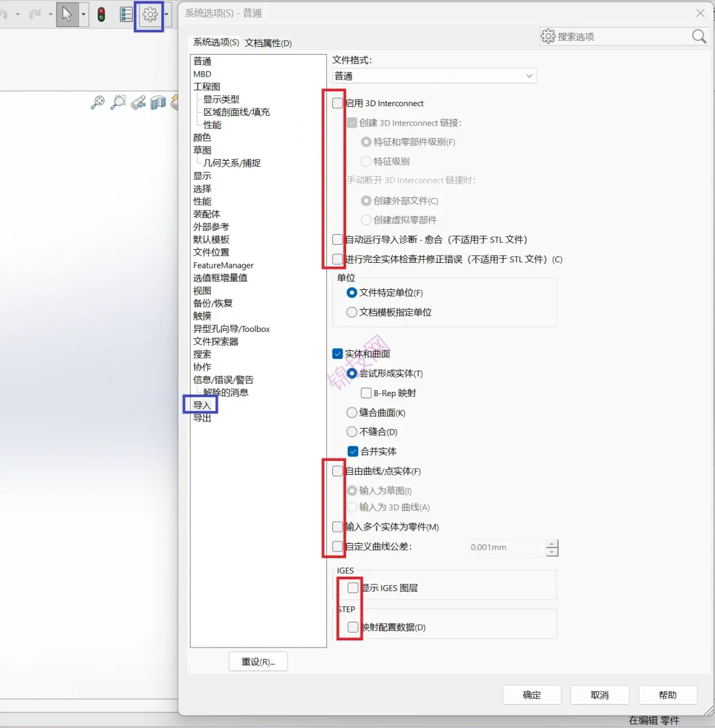Select 几何关系/捕捉 tree item

click(x=232, y=163)
